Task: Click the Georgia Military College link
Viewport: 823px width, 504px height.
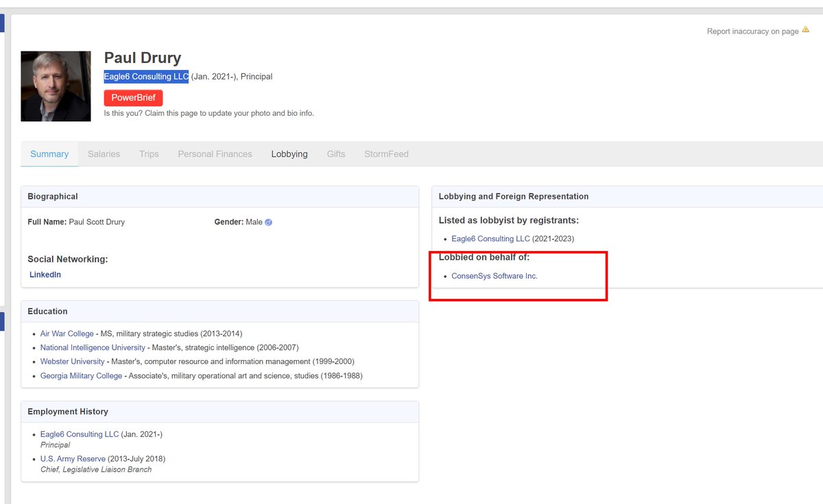Action: (81, 376)
